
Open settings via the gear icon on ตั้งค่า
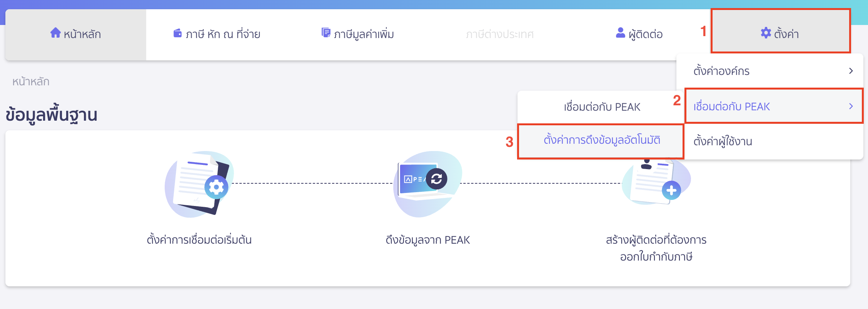(x=766, y=34)
